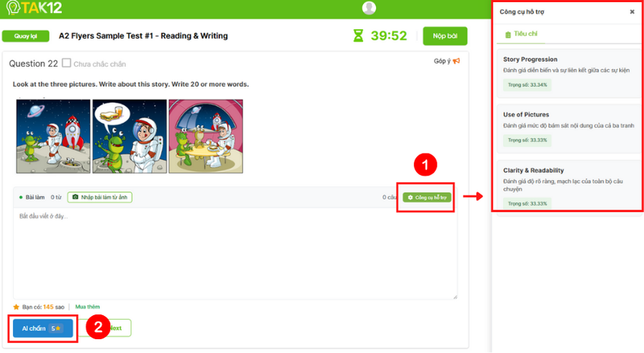Screen dimensions: 644x353
Task: Click into the answer writing text area
Action: point(235,253)
